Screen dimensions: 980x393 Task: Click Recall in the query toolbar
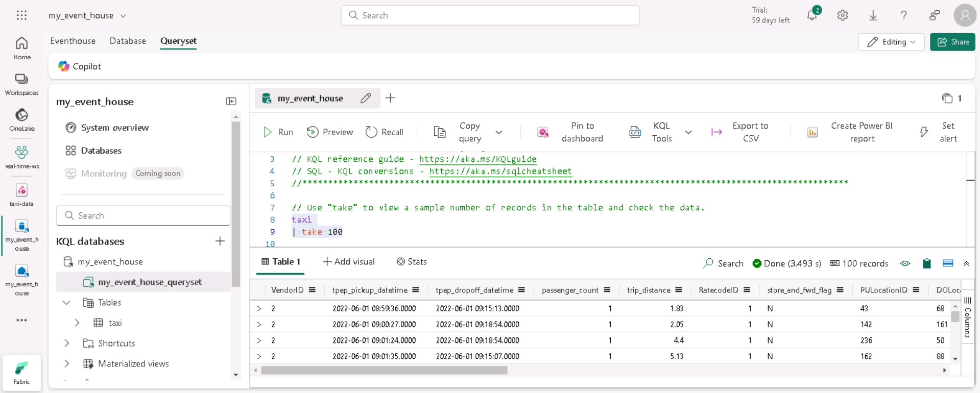[x=385, y=132]
